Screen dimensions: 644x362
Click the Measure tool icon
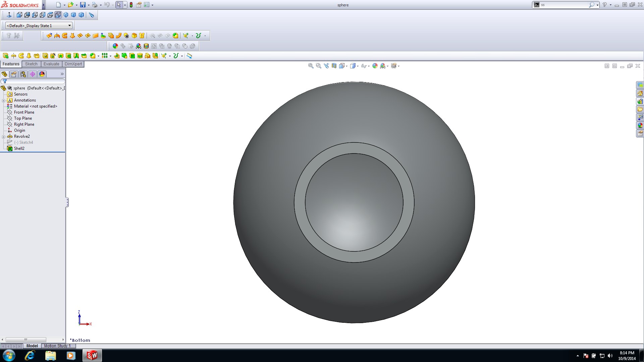tap(189, 56)
